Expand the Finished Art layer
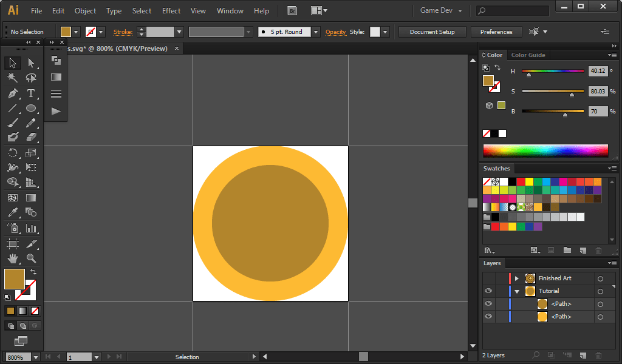 pos(517,278)
